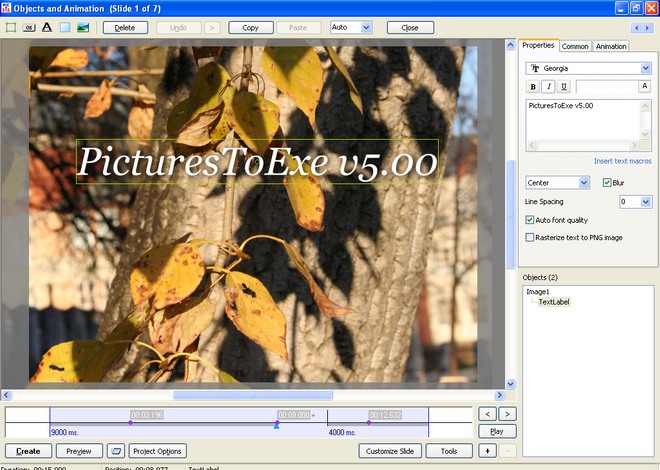Viewport: 660px width, 470px height.
Task: Click the text box containing PicturesToExe v5.00
Action: pyautogui.click(x=583, y=120)
